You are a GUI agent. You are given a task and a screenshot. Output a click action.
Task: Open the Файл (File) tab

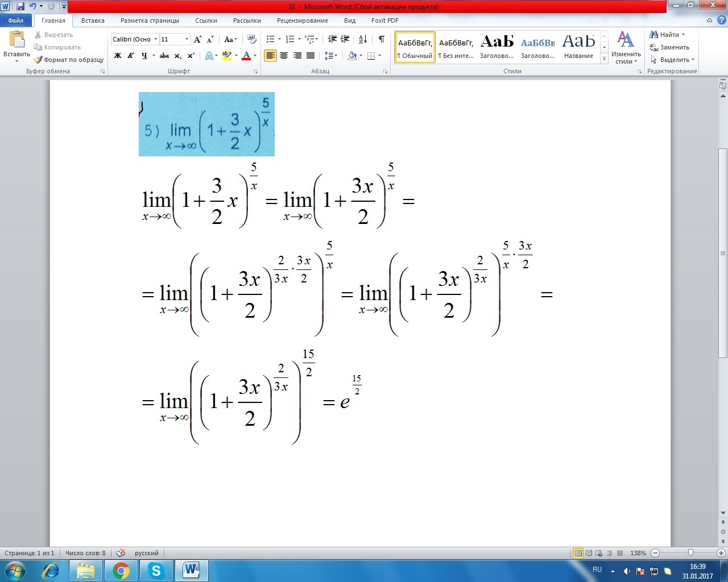click(x=16, y=20)
